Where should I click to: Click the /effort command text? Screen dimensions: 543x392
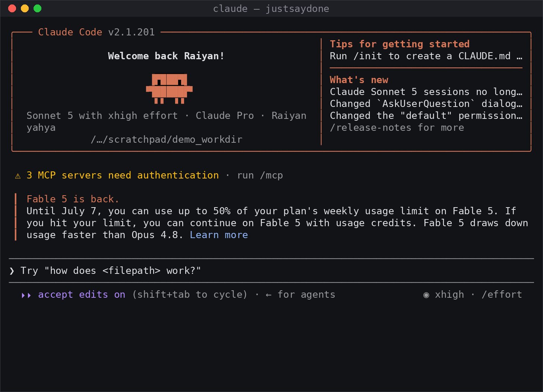[502, 295]
